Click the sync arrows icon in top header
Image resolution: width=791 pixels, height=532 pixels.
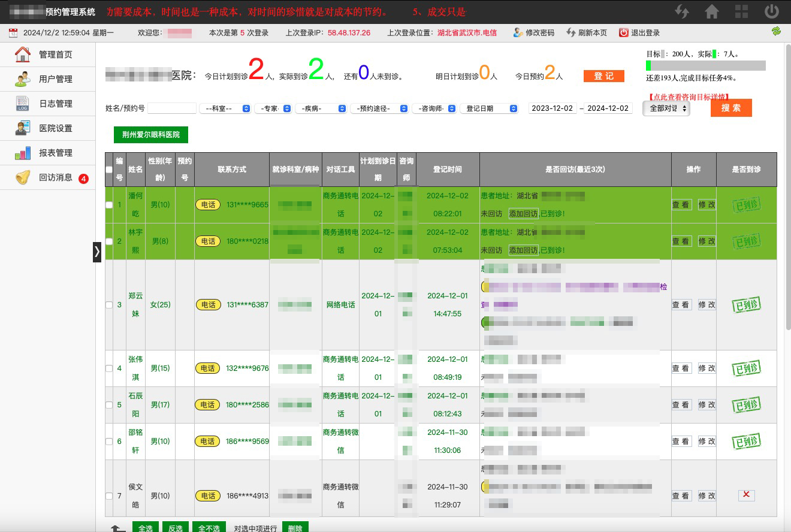(x=681, y=11)
